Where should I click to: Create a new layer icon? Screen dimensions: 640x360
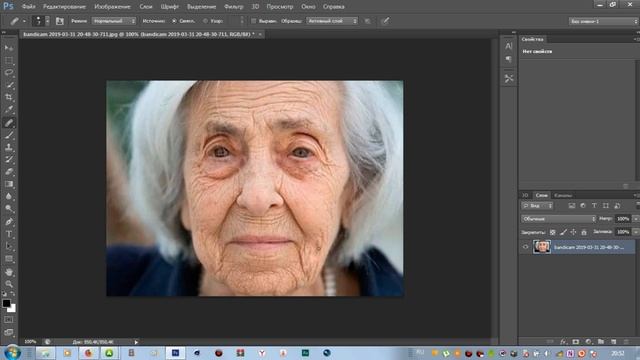pos(613,341)
